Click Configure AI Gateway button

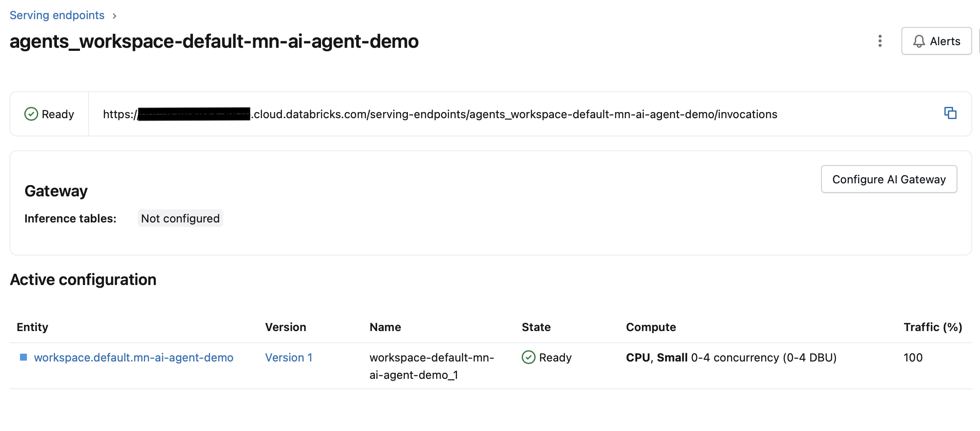click(889, 179)
